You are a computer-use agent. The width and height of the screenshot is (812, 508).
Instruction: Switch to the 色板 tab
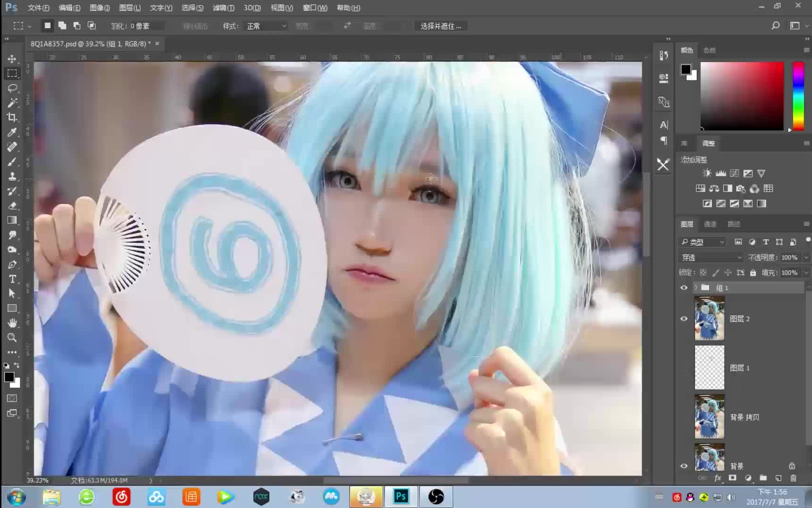tap(709, 50)
